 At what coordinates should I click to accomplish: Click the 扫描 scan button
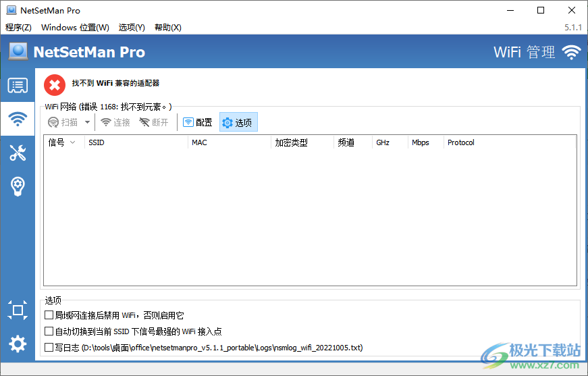click(x=63, y=122)
